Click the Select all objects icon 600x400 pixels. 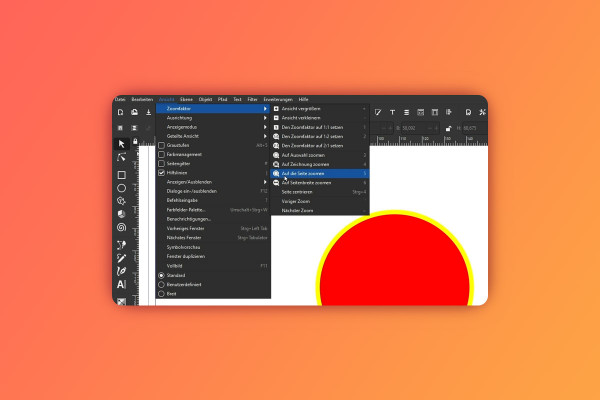120,128
